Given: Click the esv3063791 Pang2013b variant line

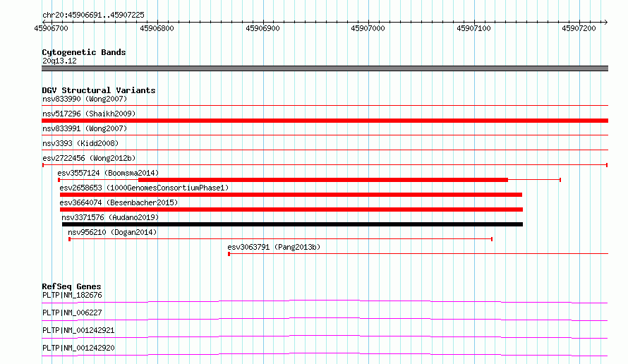Looking at the screenshot, I should point(418,253).
